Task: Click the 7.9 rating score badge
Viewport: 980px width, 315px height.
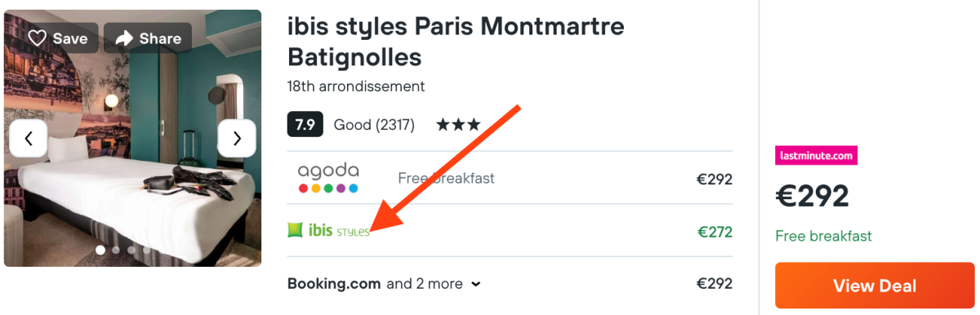Action: point(305,125)
